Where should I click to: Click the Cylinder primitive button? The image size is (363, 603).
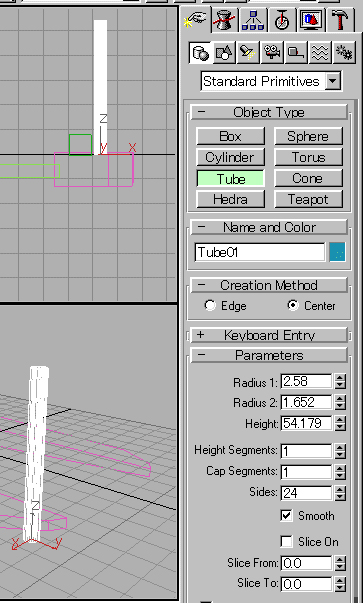click(x=230, y=157)
